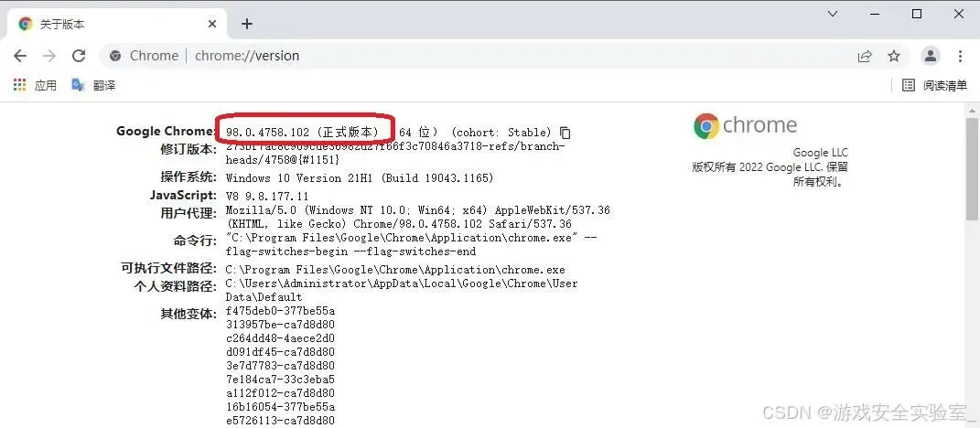Click the Google LLC copyright text
The width and height of the screenshot is (980, 428).
point(770,167)
